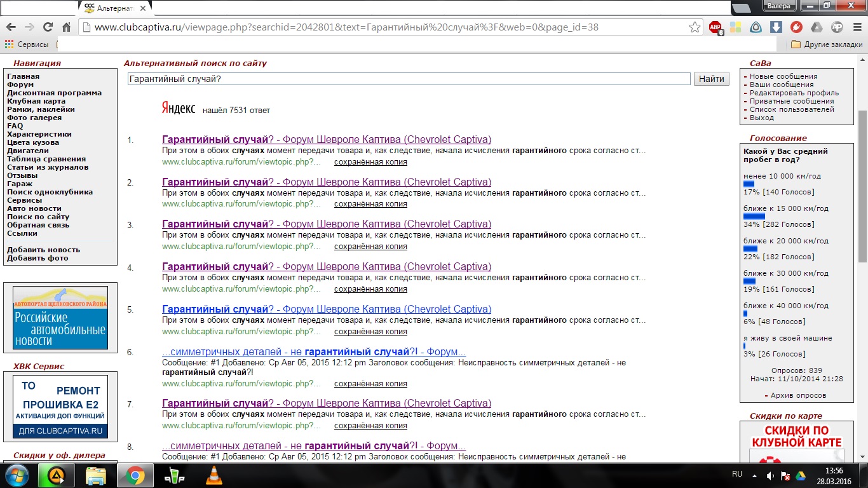Open search result number 1 title
868x488 pixels.
(327, 140)
